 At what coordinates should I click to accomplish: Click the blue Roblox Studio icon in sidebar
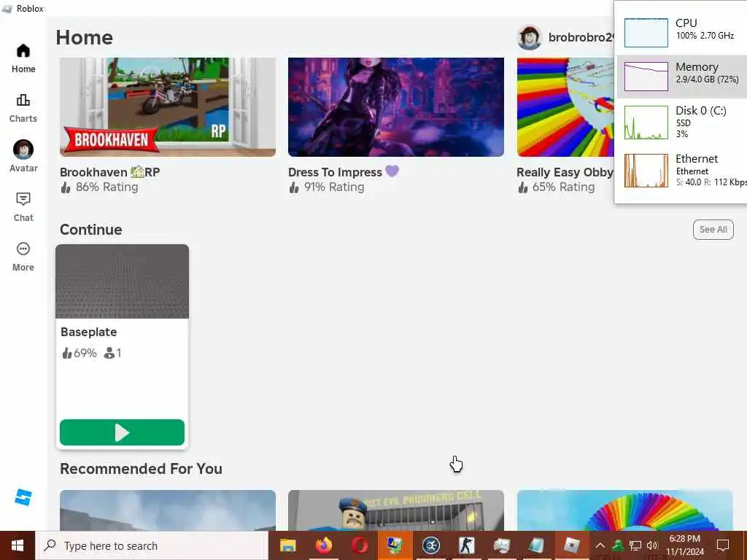coord(23,497)
